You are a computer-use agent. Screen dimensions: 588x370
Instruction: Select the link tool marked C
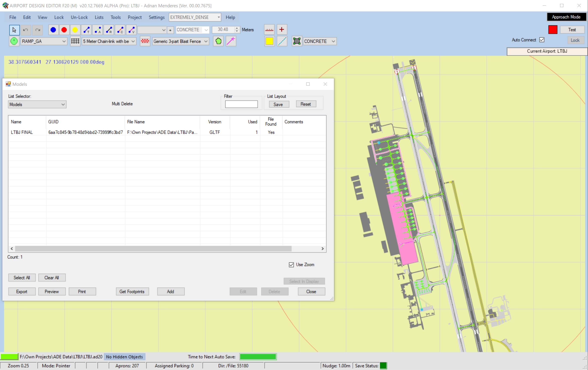pos(120,30)
